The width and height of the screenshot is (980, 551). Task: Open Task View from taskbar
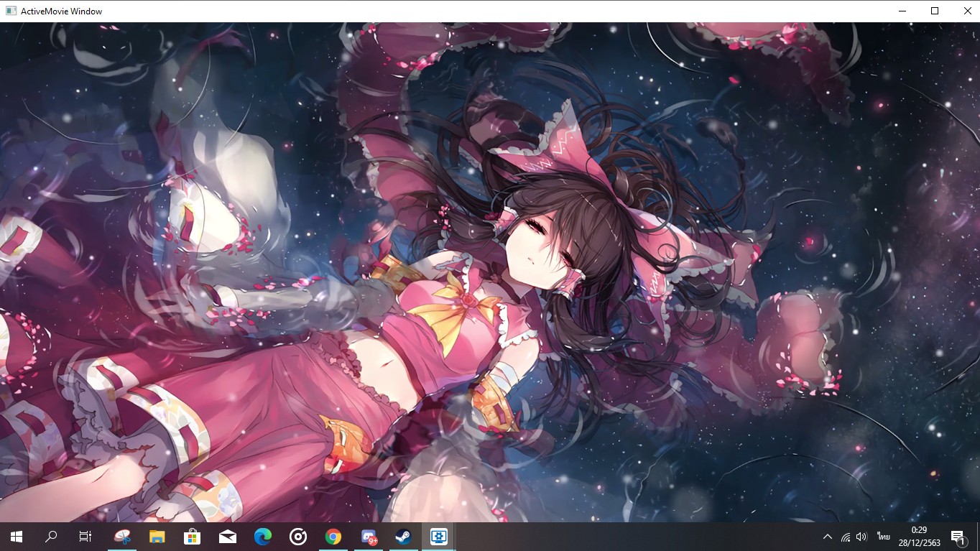(x=85, y=537)
